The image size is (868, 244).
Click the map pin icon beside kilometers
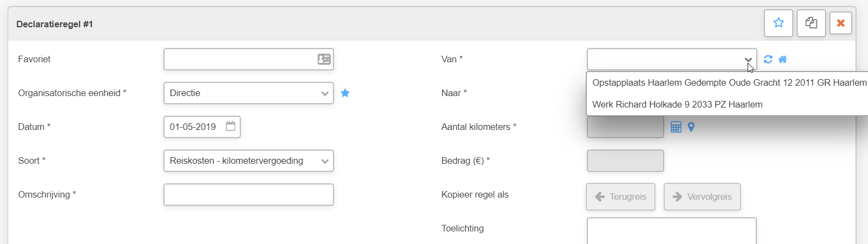pyautogui.click(x=691, y=127)
